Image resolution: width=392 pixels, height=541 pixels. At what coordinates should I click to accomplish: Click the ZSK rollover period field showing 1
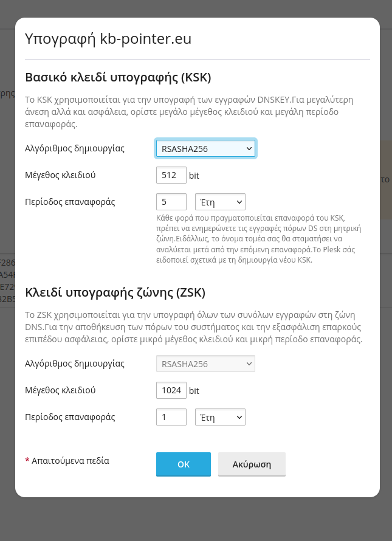point(171,417)
